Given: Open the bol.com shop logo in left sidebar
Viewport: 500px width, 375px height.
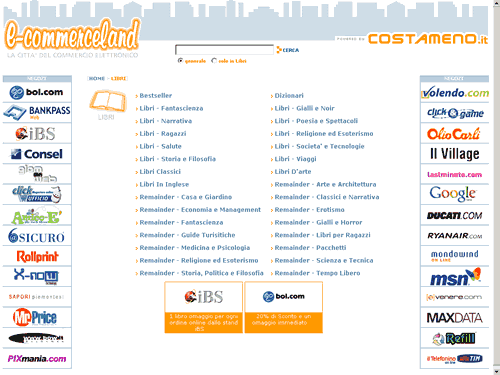Looking at the screenshot, I should point(37,92).
